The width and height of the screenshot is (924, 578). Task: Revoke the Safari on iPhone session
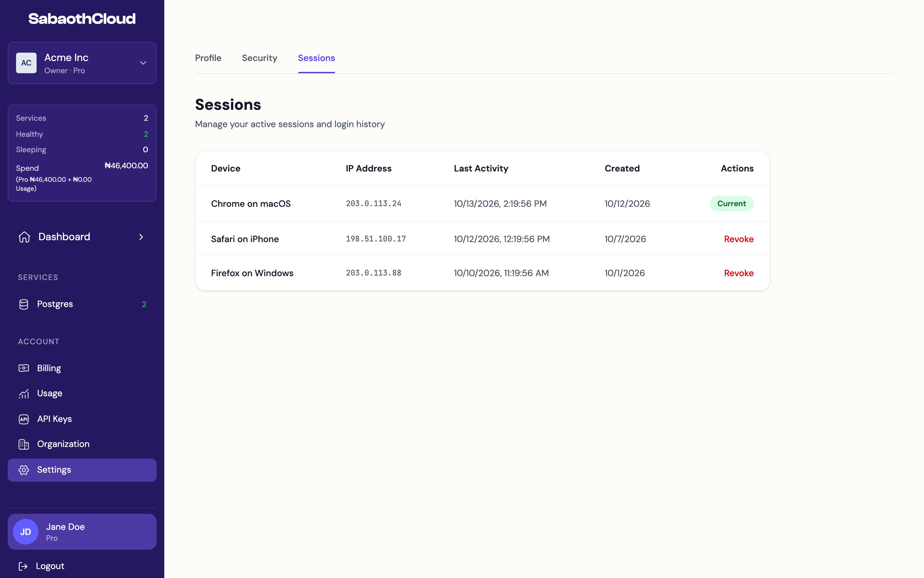[x=739, y=239]
